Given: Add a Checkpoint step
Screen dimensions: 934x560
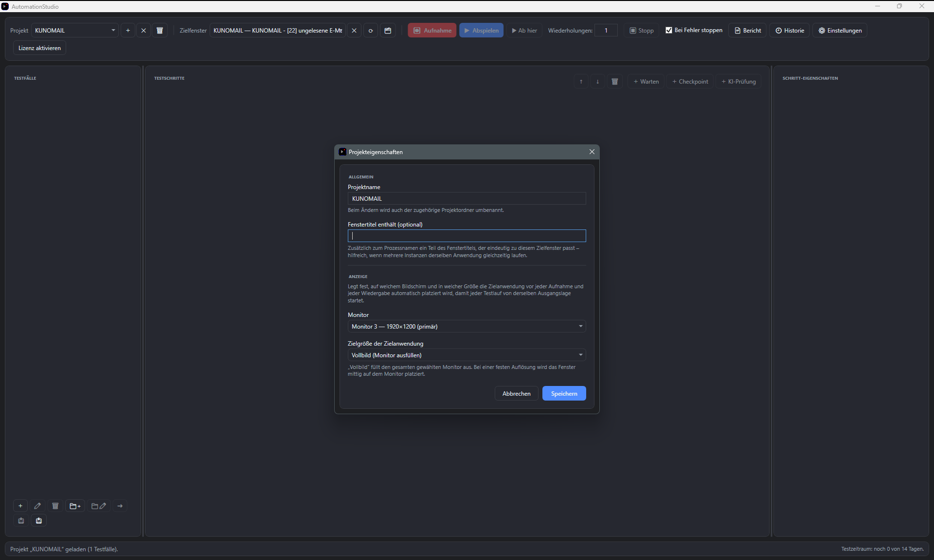Looking at the screenshot, I should click(690, 81).
